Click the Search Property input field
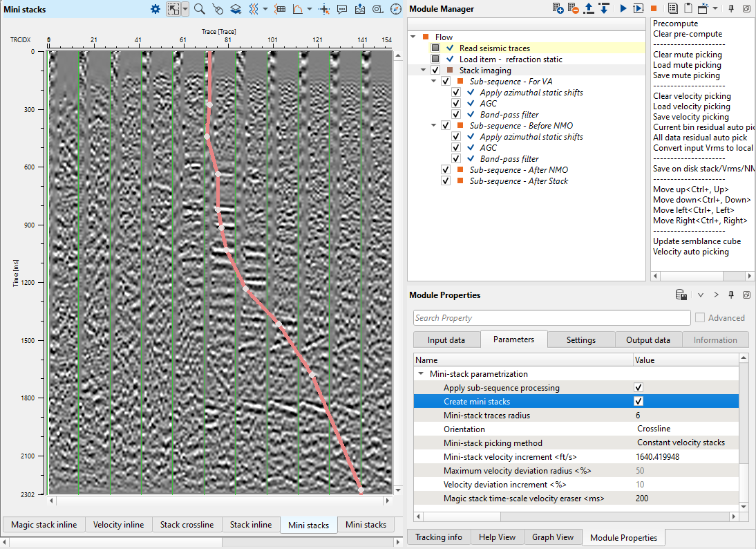This screenshot has height=549, width=756. click(x=551, y=318)
